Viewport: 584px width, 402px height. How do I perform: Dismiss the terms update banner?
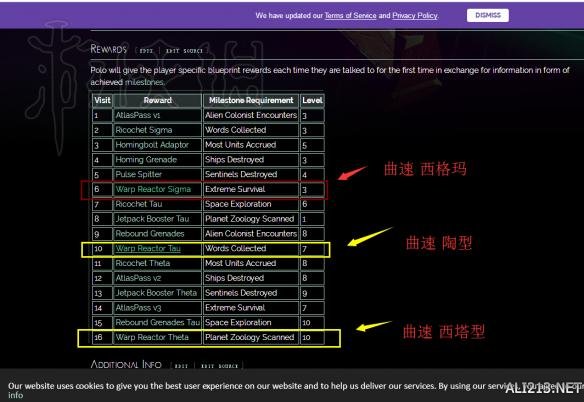pyautogui.click(x=488, y=15)
